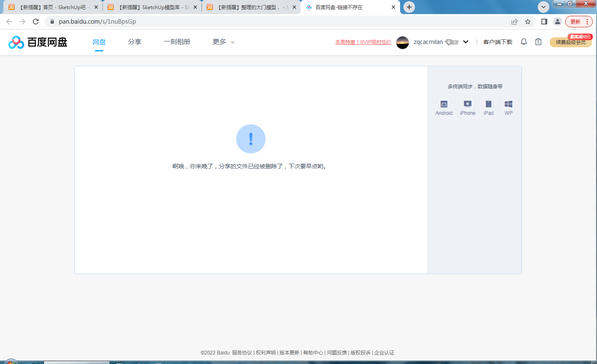Expand the zqcacmilan account dropdown arrow
597x364 pixels.
[x=466, y=42]
